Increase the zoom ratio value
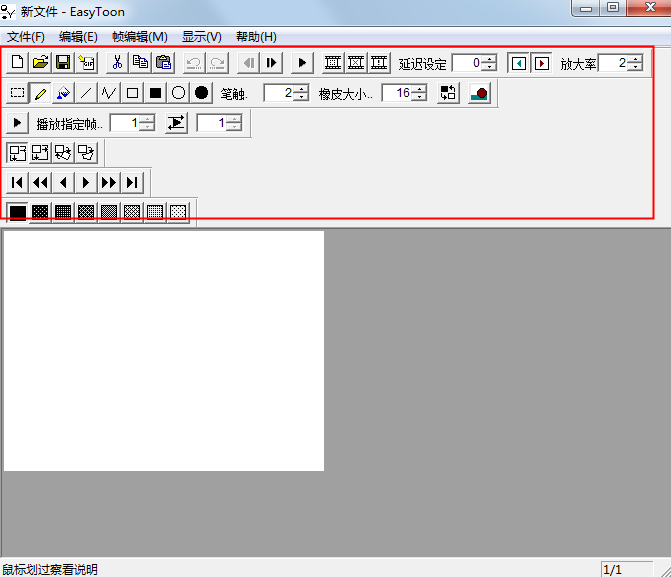 pos(635,59)
